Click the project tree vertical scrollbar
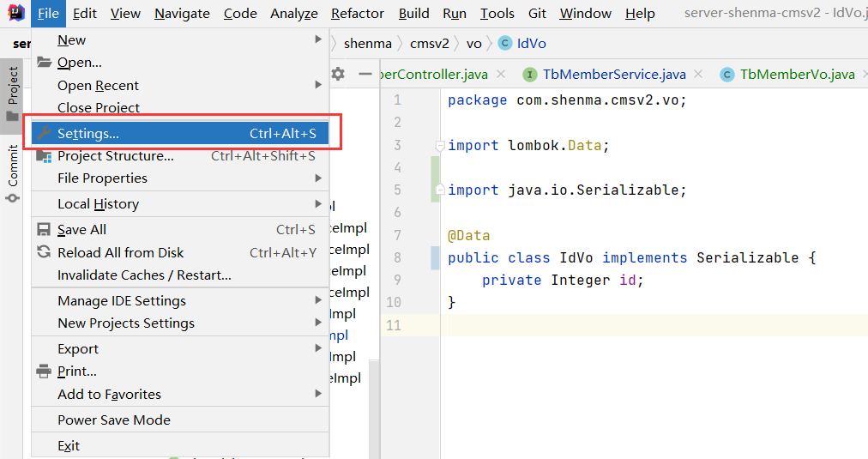 click(x=374, y=408)
